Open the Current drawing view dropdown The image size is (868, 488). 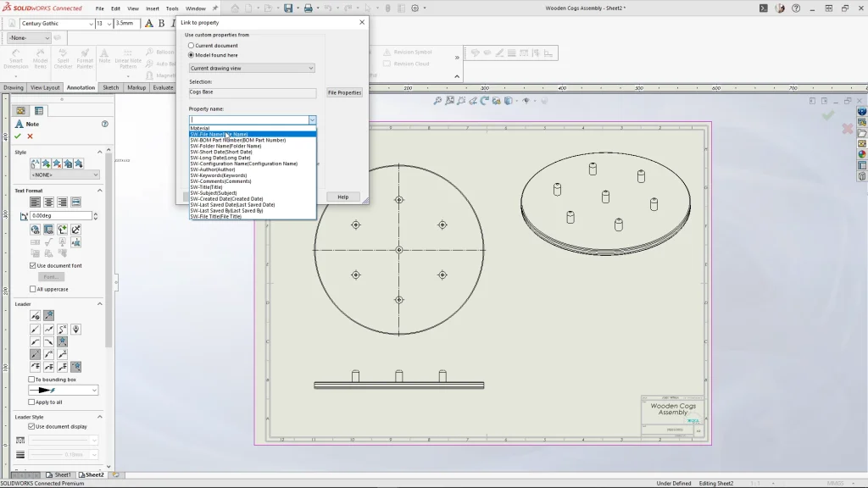coord(252,68)
